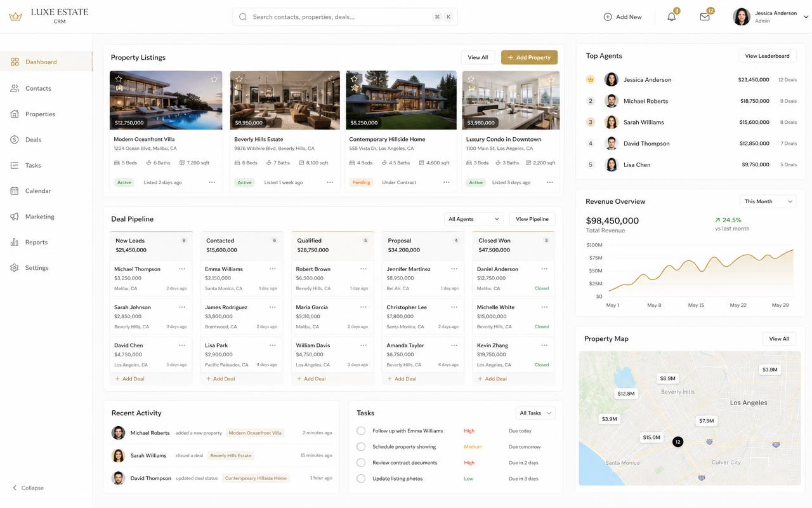
Task: Click Add Deal under the Proposal column
Action: tap(402, 379)
